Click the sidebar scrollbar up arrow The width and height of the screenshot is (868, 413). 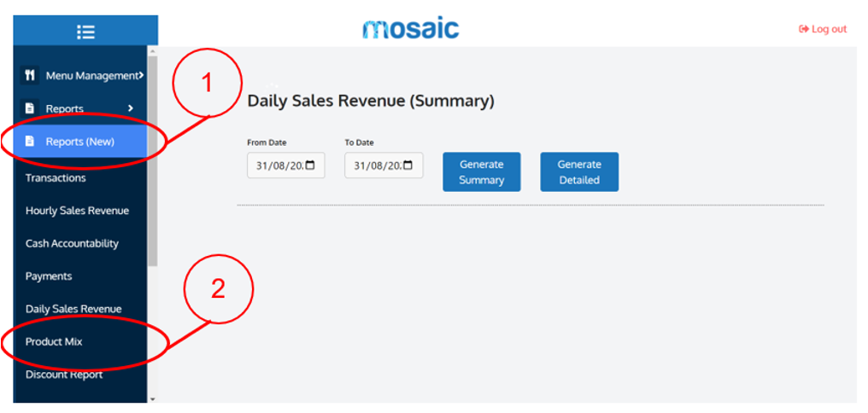tap(153, 51)
